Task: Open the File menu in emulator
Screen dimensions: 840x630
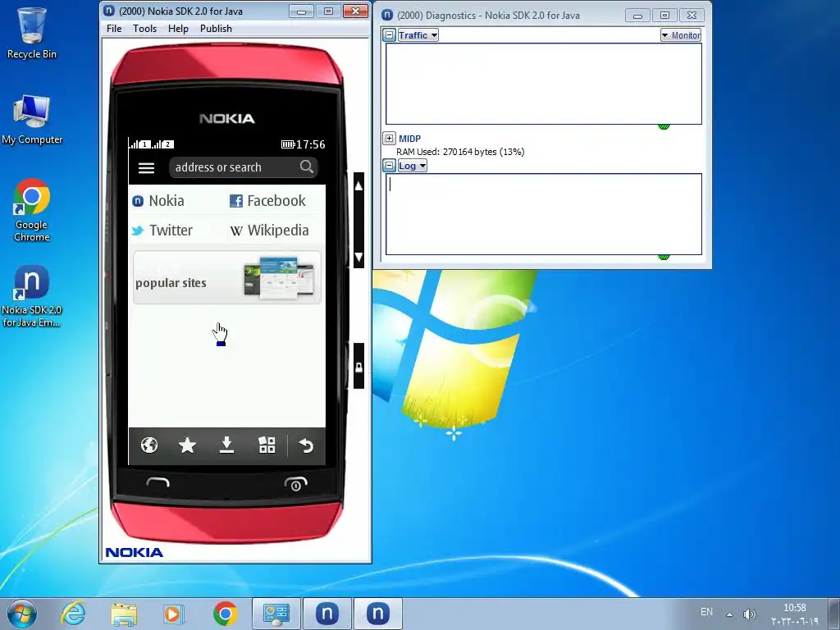Action: click(x=114, y=29)
